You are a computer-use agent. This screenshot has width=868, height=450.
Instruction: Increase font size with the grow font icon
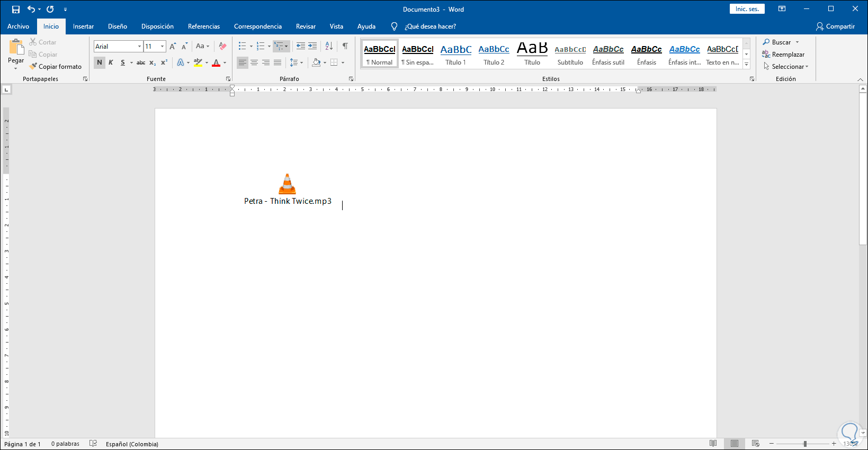click(x=173, y=47)
